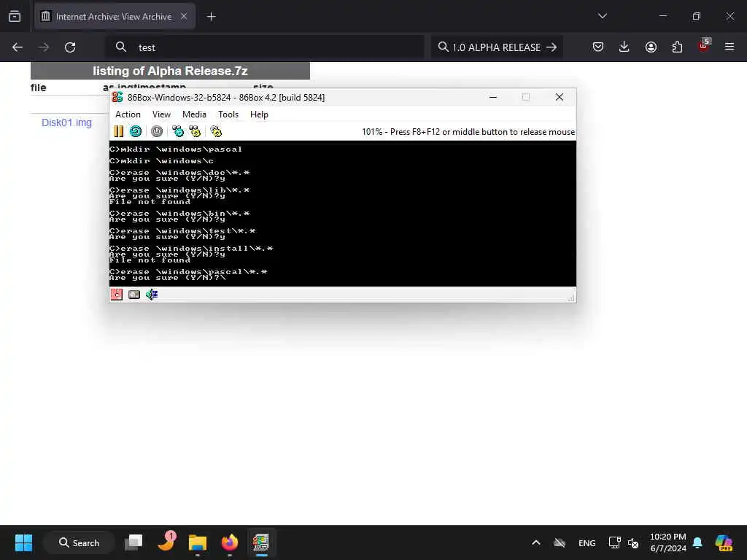Viewport: 747px width, 560px height.
Task: Click the OneDrive tray icon
Action: coord(560,542)
